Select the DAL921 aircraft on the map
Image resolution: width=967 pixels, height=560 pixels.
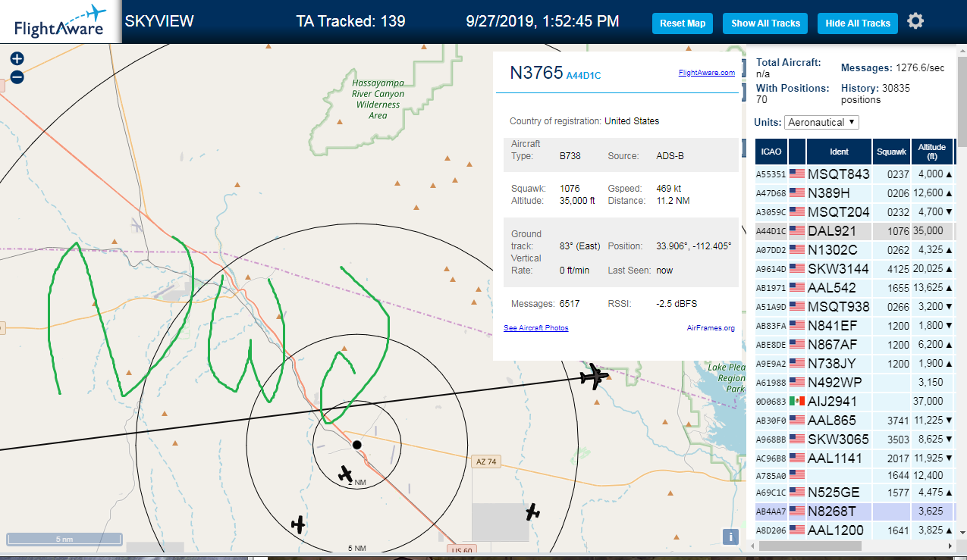coord(595,376)
